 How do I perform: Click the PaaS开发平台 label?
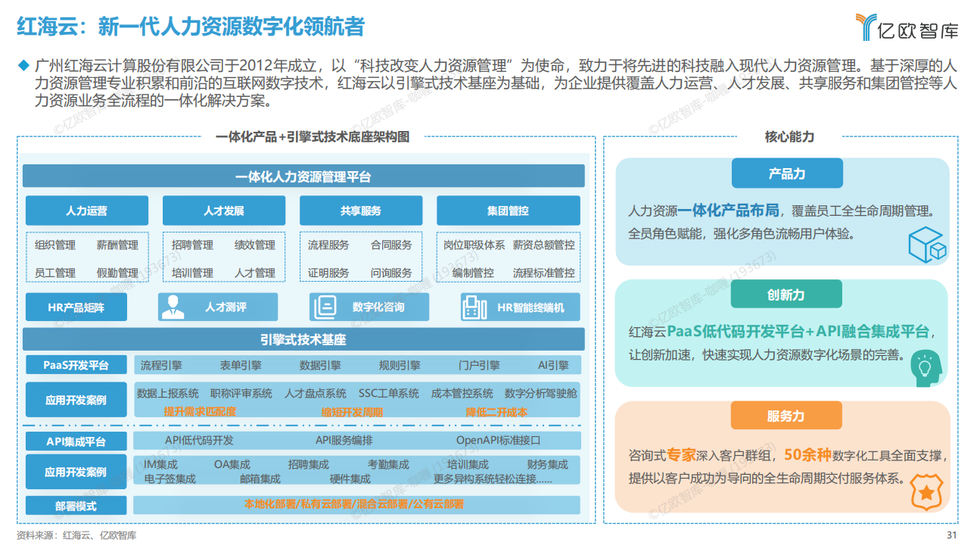(76, 365)
